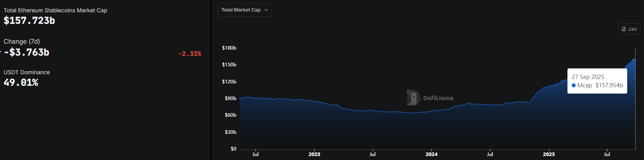Click the $157.954b value in the tooltip
Image resolution: width=644 pixels, height=160 pixels.
pyautogui.click(x=609, y=85)
